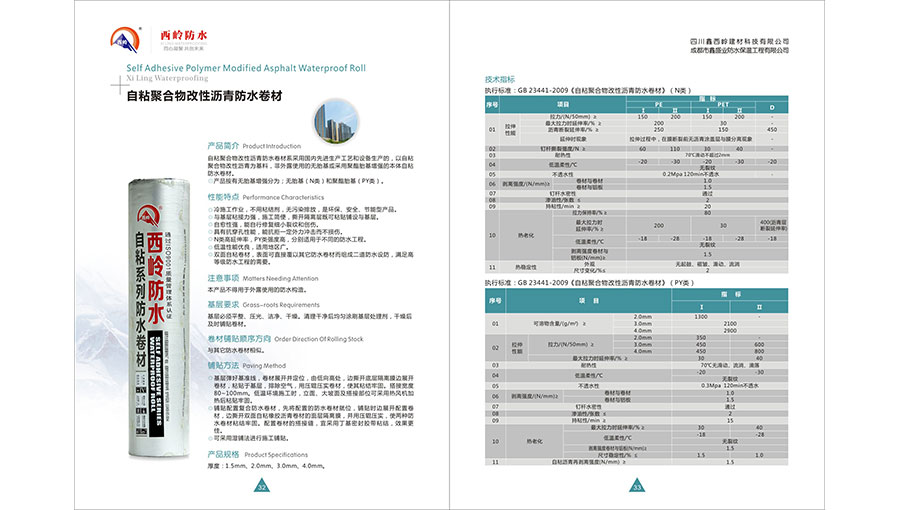This screenshot has height=510, width=900.
Task: Click the 'Performance Characteristics' heading
Action: pos(283,197)
